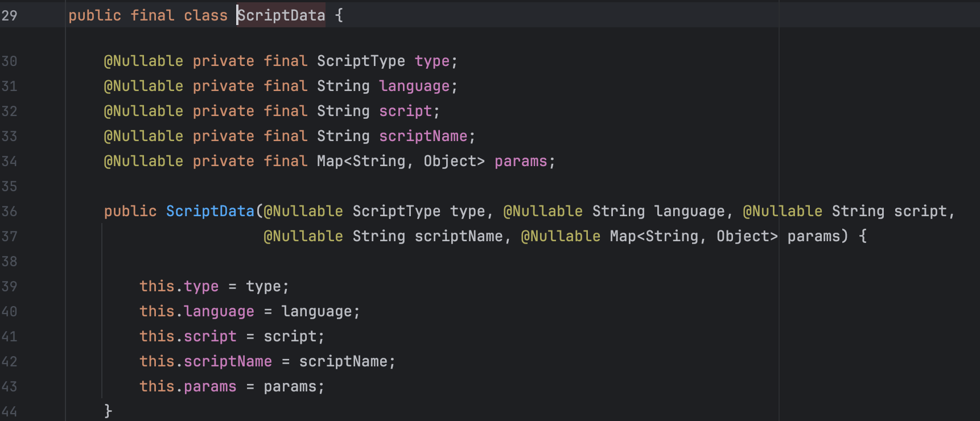980x421 pixels.
Task: Click the Map type on line 34
Action: 330,161
